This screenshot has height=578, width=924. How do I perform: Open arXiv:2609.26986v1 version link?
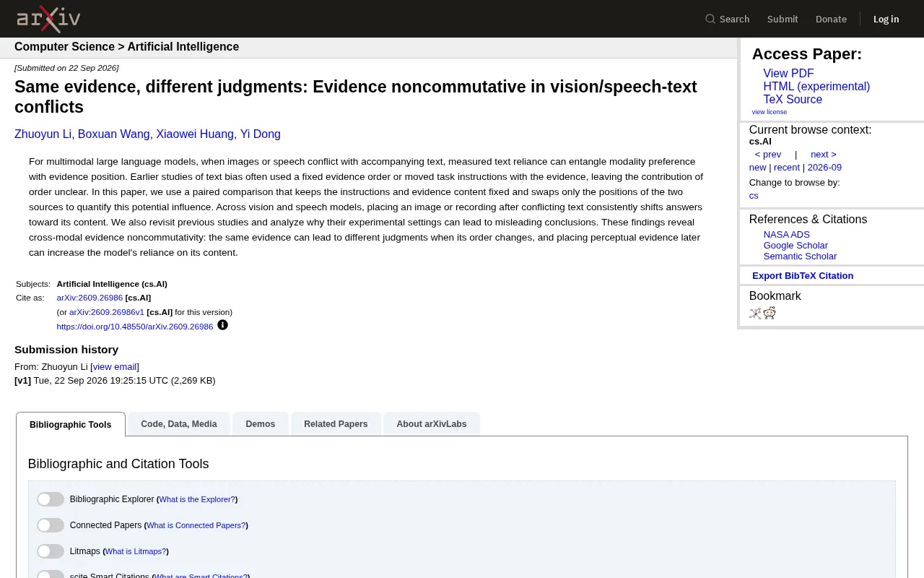click(107, 312)
